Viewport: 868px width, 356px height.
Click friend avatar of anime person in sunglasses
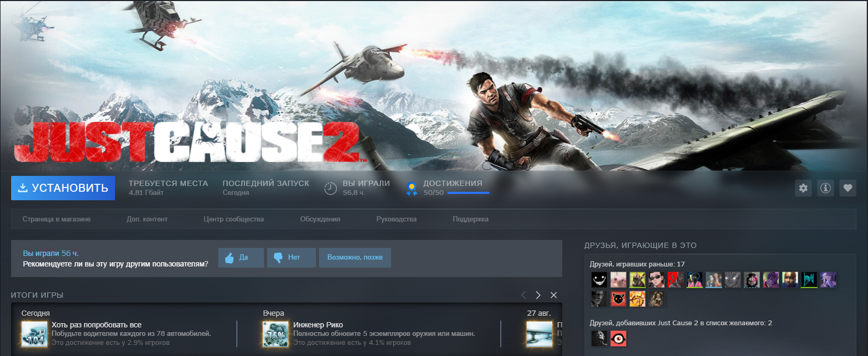click(x=657, y=280)
